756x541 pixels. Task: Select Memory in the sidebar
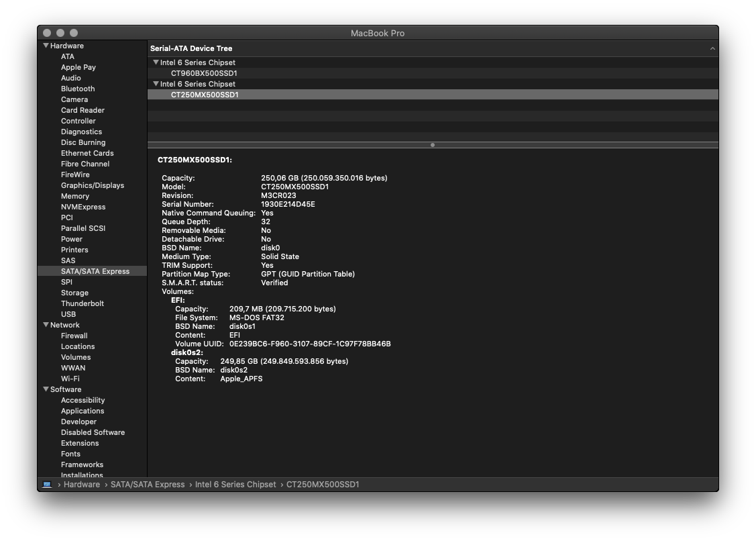point(74,196)
